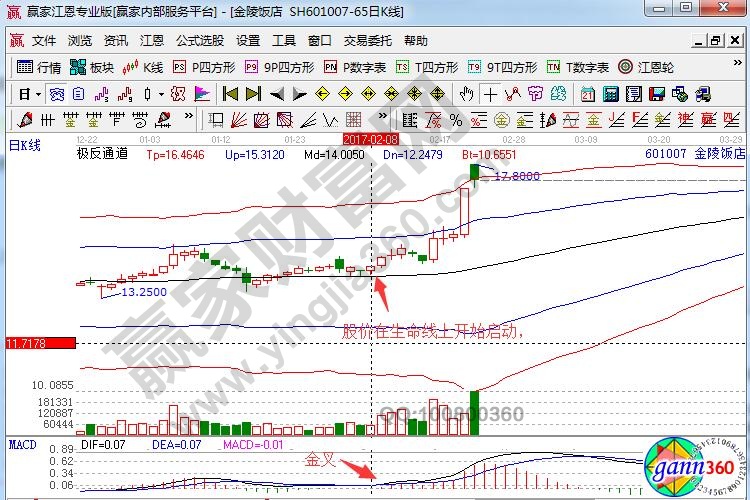Viewport: 750px width, 500px height.
Task: Activate the crosshair cursor tool
Action: pyautogui.click(x=491, y=94)
